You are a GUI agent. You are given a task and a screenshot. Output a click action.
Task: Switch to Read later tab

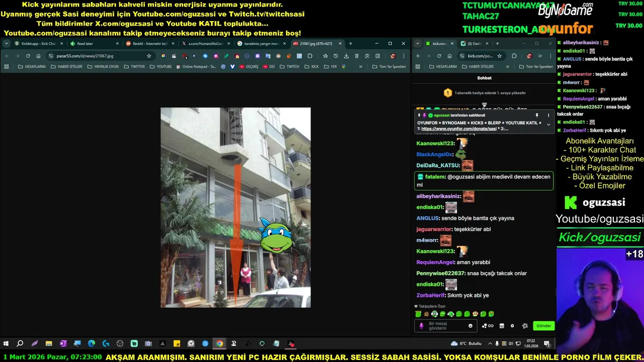pyautogui.click(x=94, y=44)
